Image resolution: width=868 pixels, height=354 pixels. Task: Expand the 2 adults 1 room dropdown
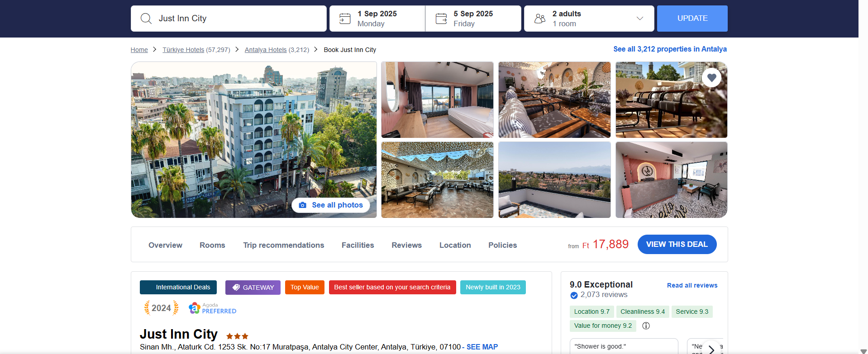(x=639, y=19)
